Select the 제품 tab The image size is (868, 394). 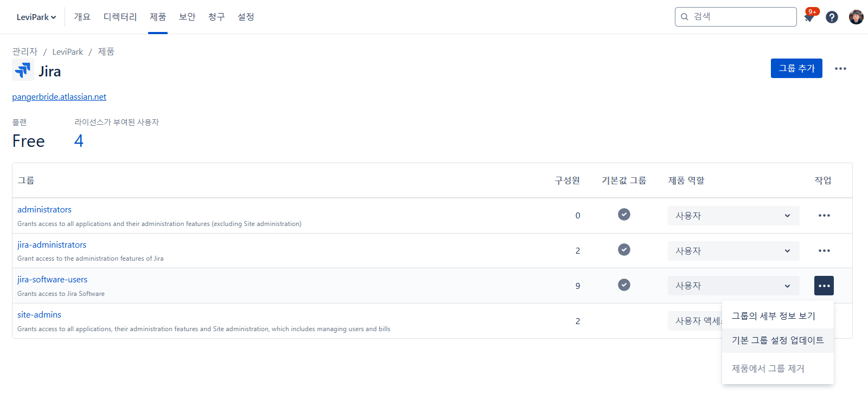coord(158,17)
